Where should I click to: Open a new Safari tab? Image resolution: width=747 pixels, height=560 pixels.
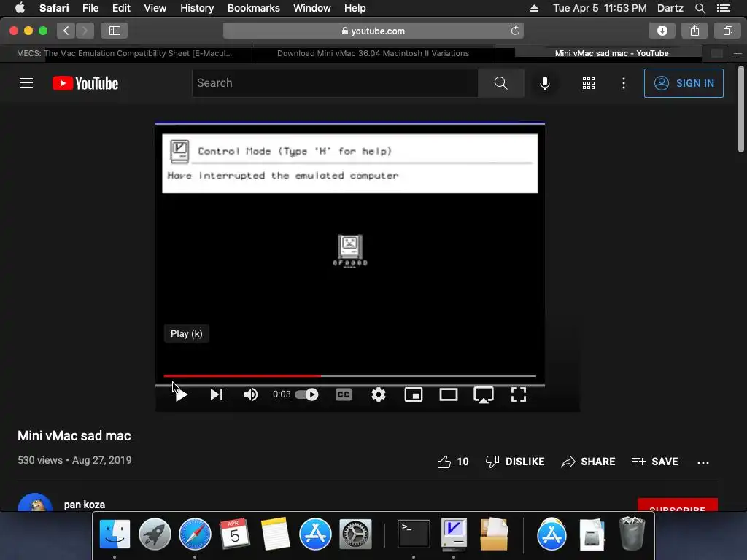pos(738,53)
